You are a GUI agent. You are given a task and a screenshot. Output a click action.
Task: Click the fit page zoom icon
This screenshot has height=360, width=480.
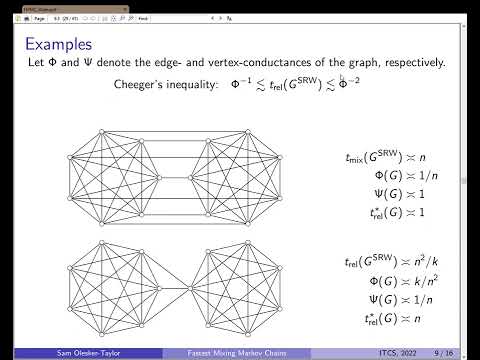(114, 19)
